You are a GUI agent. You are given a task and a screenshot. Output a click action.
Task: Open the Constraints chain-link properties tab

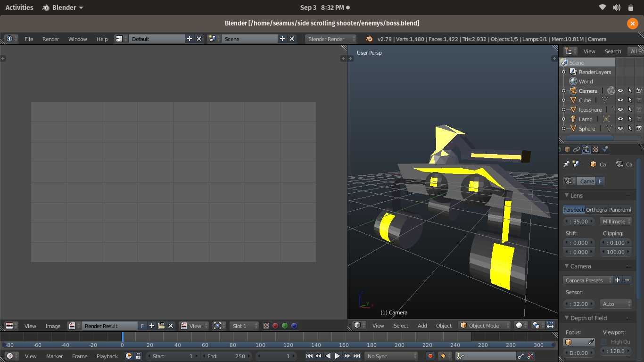[x=577, y=149]
